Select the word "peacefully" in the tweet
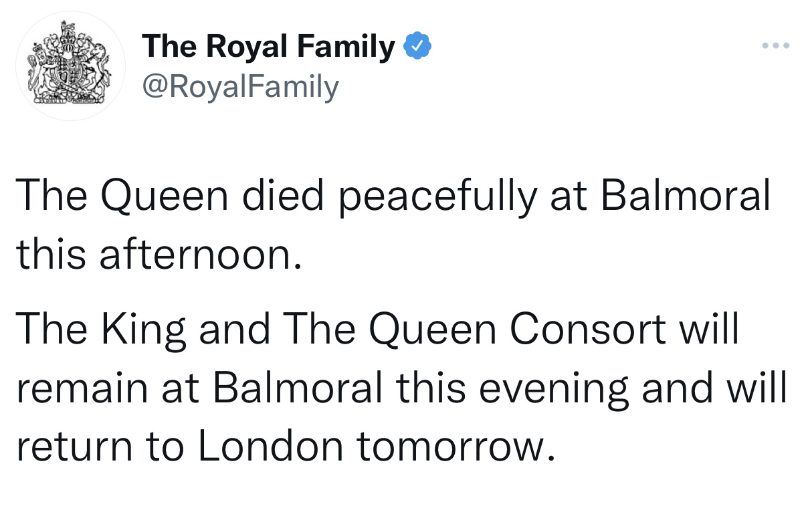 tap(439, 196)
